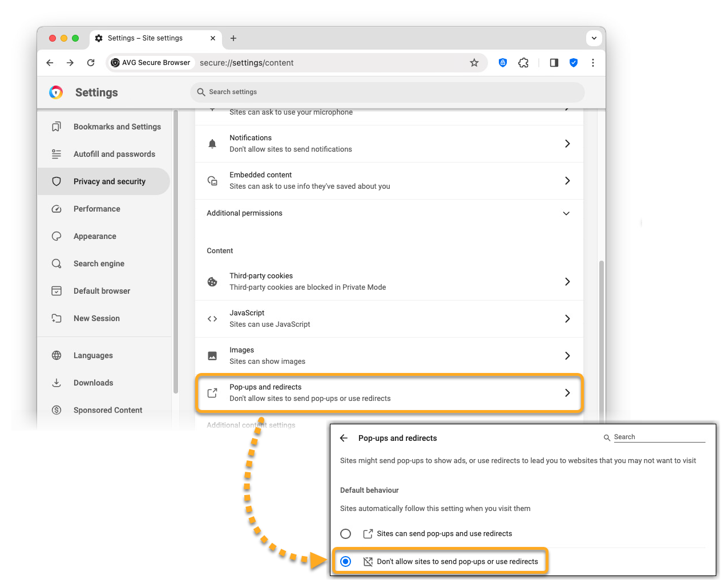The width and height of the screenshot is (726, 588).
Task: Click the blue shield checkmark security icon
Action: (574, 63)
